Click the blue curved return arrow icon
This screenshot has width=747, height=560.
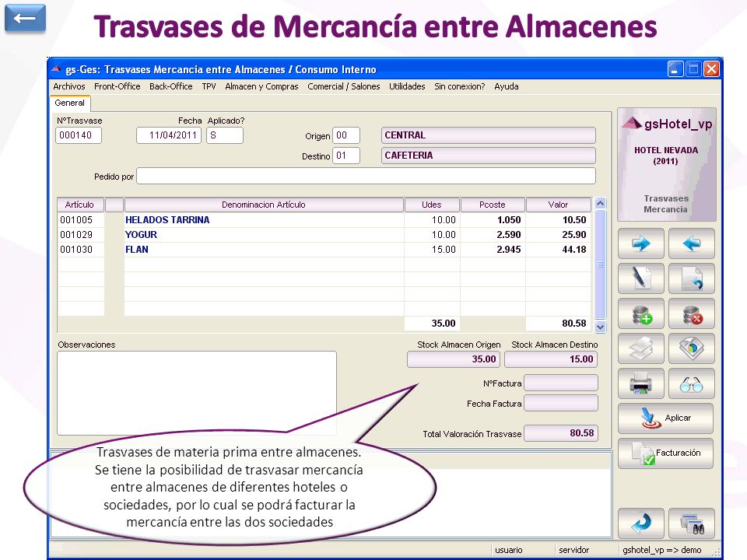pos(640,523)
